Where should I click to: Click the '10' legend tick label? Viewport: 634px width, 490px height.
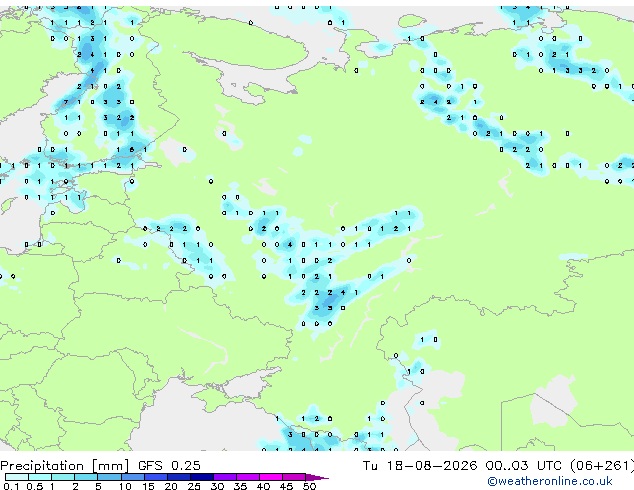[x=125, y=486]
